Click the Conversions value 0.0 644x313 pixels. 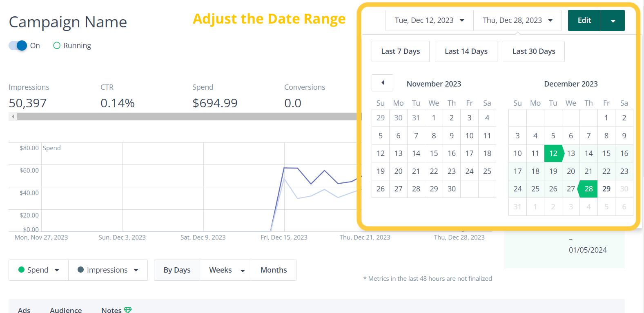point(293,103)
